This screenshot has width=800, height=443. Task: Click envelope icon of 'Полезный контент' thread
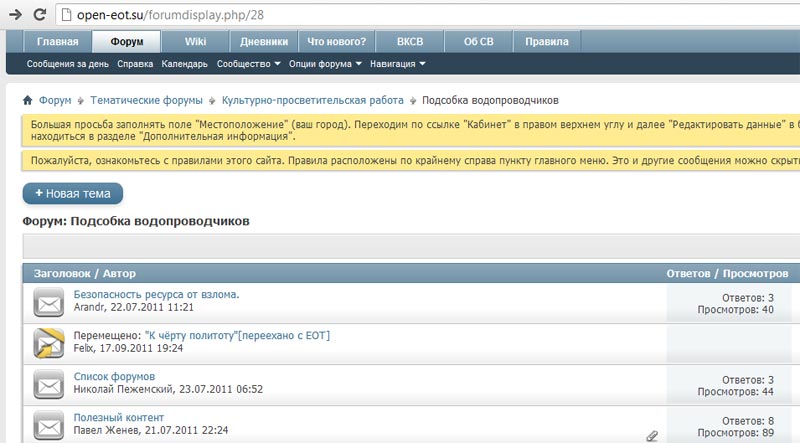(x=48, y=425)
